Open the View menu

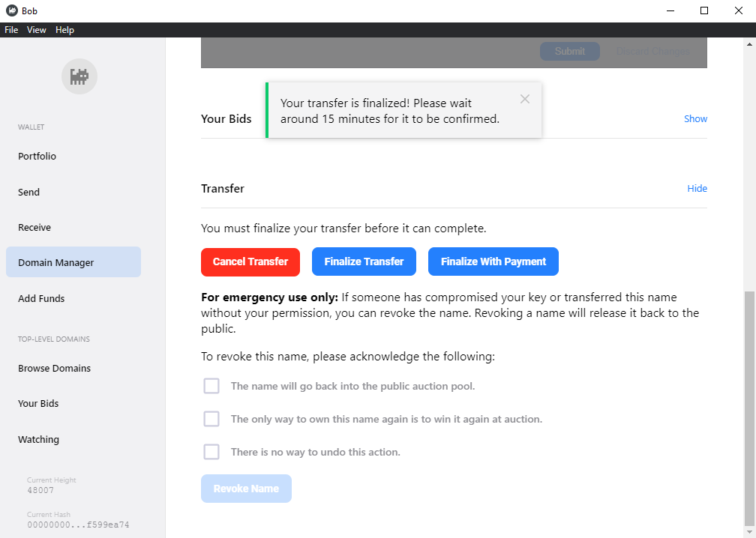point(36,30)
